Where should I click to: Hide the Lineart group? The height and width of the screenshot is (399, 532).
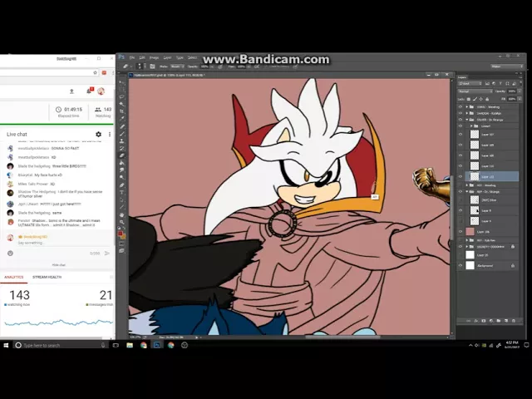(x=461, y=126)
